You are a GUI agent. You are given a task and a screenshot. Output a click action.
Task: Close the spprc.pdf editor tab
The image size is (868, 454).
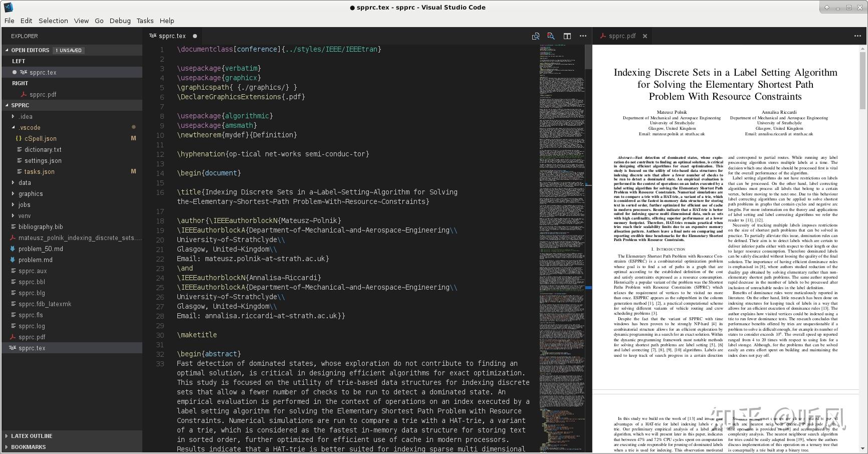click(x=645, y=36)
